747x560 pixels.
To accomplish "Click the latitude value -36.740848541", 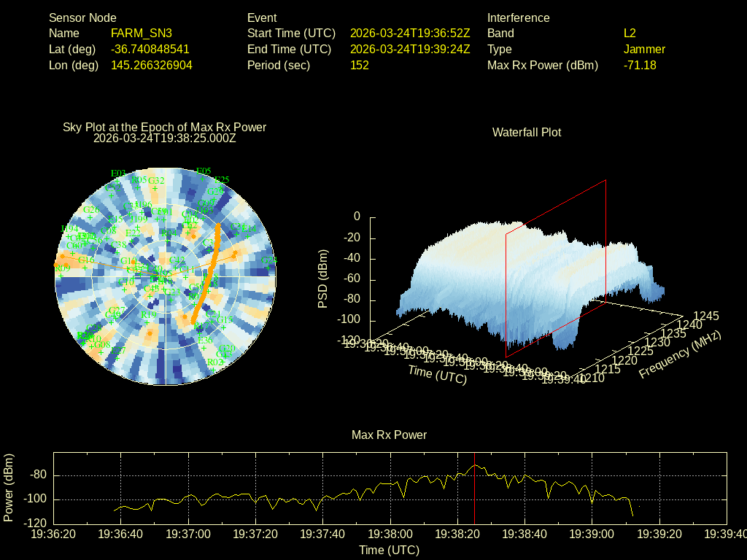I will (150, 50).
